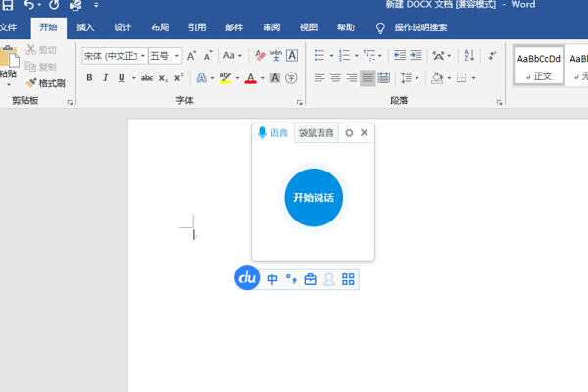Image resolution: width=588 pixels, height=392 pixels.
Task: Toggle Italic formatting
Action: coord(106,78)
